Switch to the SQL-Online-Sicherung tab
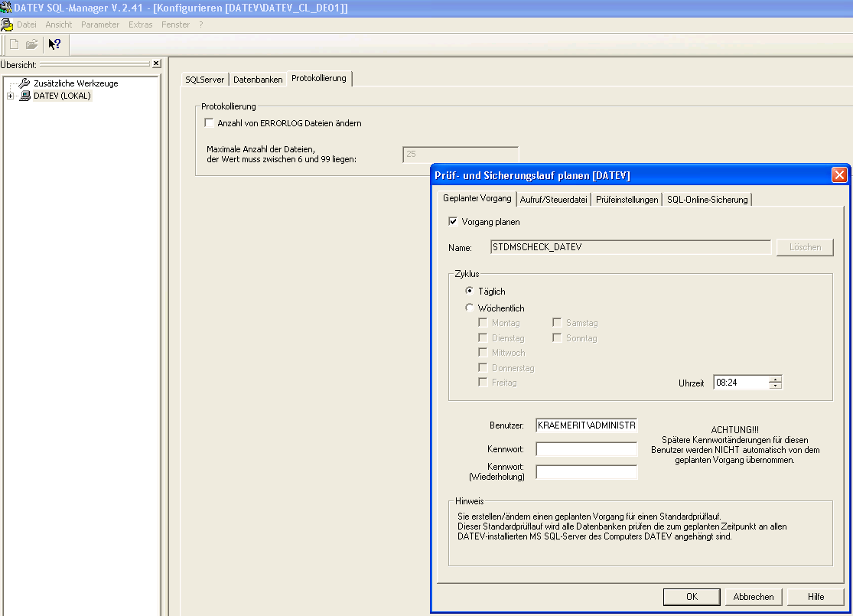The height and width of the screenshot is (616, 853). tap(707, 200)
